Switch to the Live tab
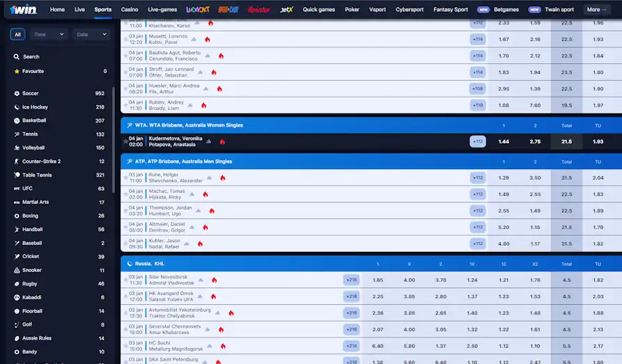Screen dimensions: 622x364 79,10
